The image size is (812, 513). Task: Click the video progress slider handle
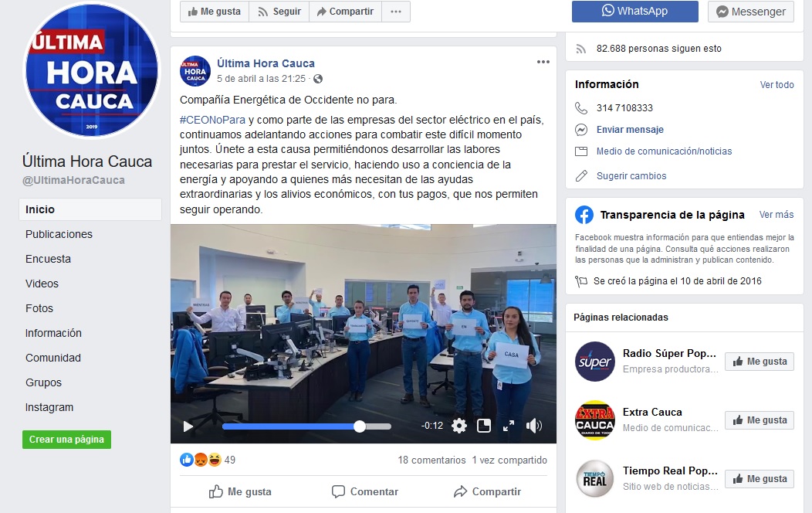pyautogui.click(x=360, y=426)
